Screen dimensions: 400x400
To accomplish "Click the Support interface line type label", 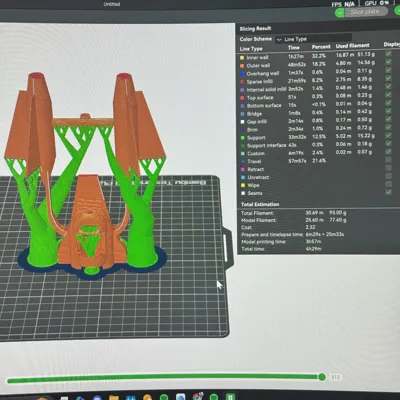I will (267, 145).
